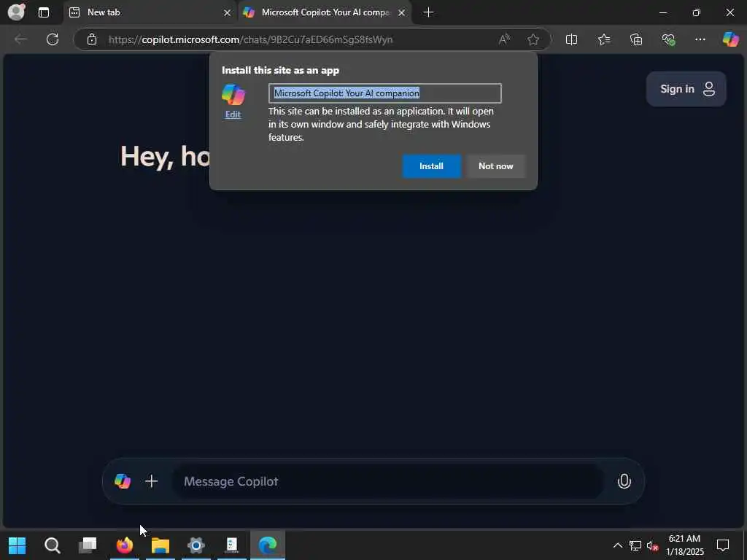Click the Edit link under app icon
The height and width of the screenshot is (560, 747).
click(x=233, y=114)
